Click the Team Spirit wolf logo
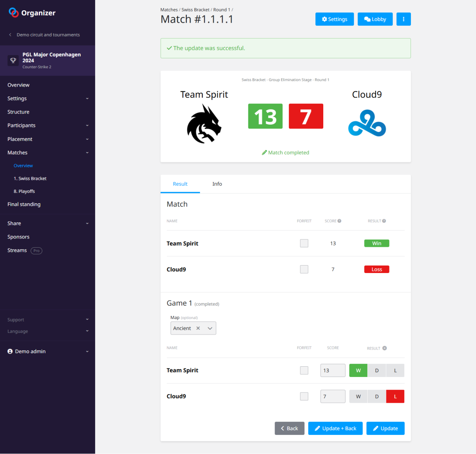476x454 pixels. 204,123
